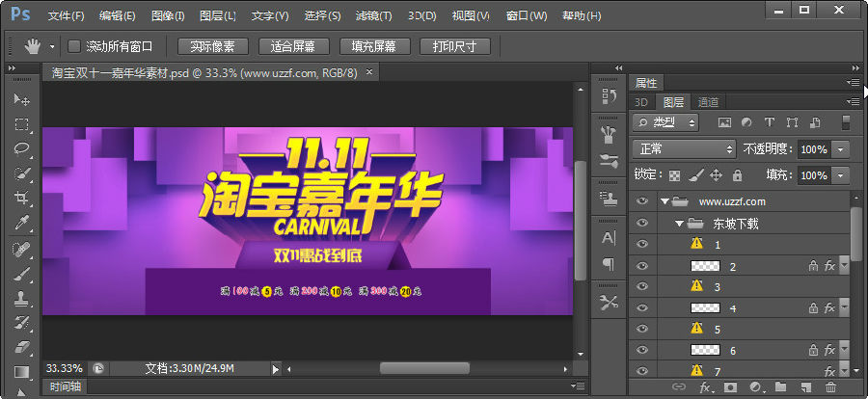Select the Spot Healing Brush tool
This screenshot has width=868, height=399.
(21, 249)
